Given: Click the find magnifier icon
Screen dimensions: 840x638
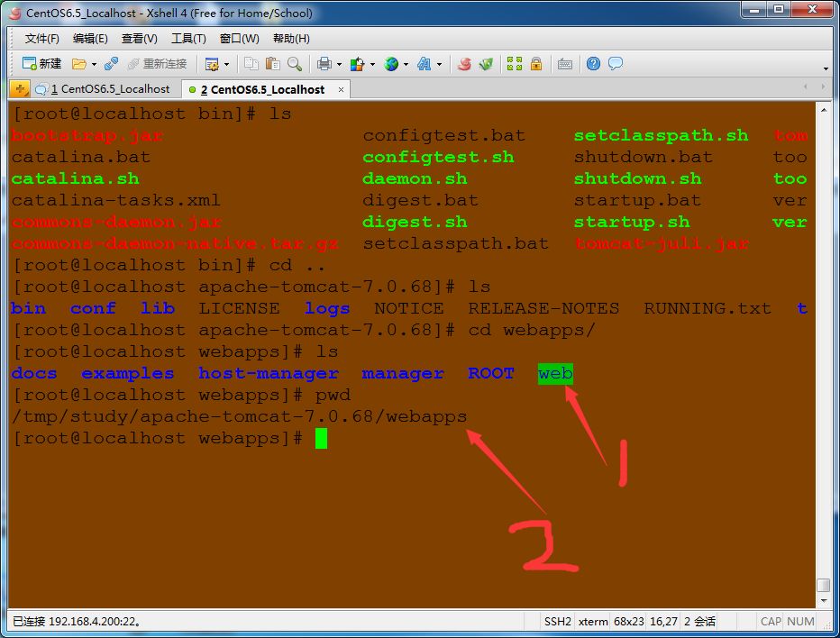Looking at the screenshot, I should click(x=295, y=64).
